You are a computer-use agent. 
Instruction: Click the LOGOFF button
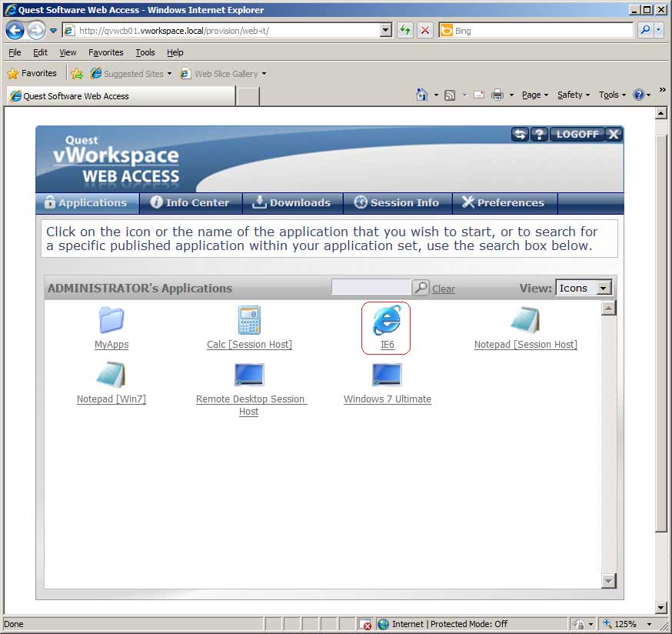click(x=577, y=135)
